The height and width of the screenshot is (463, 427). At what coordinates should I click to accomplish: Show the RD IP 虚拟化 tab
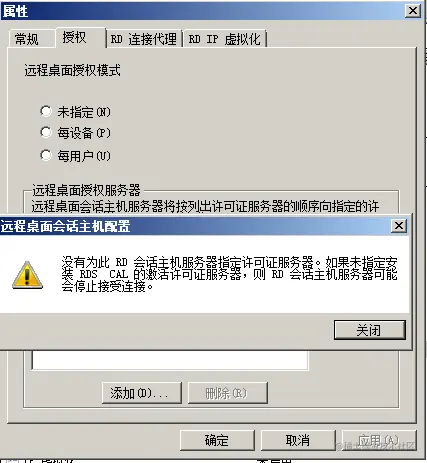[x=225, y=39]
